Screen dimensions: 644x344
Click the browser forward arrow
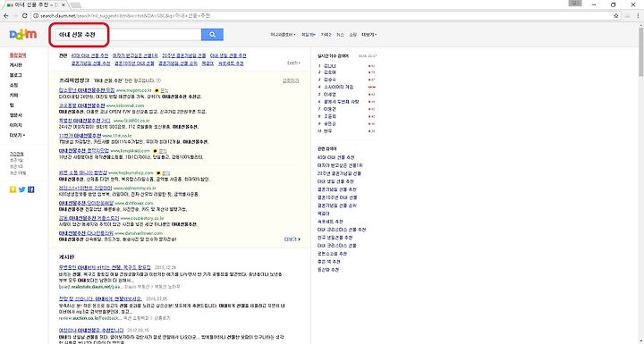point(15,15)
